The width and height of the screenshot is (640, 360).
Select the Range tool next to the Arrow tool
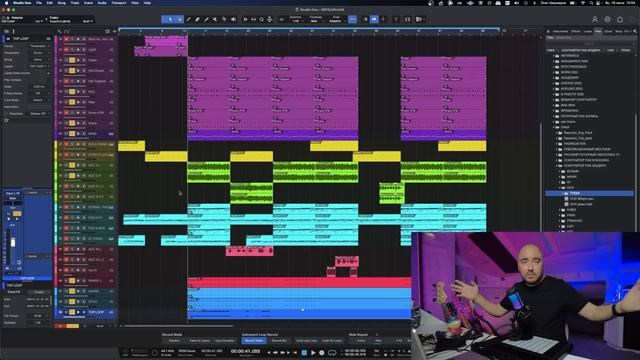[180, 19]
